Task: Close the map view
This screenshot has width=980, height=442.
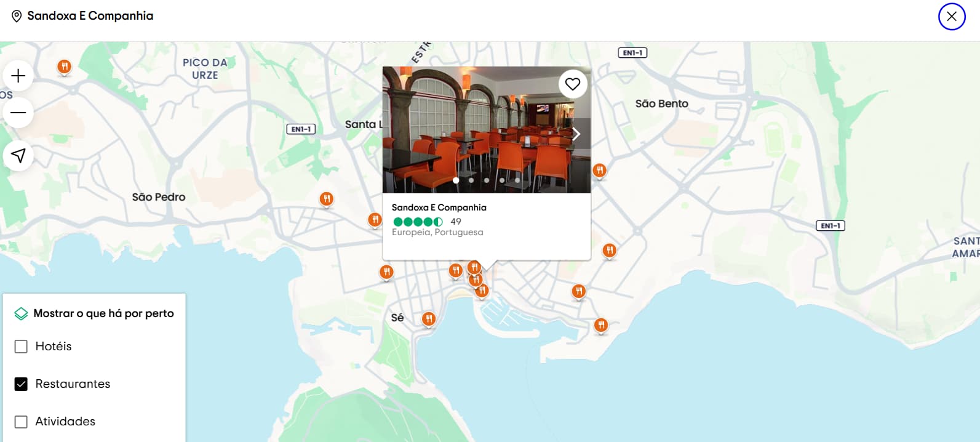Action: pyautogui.click(x=951, y=17)
